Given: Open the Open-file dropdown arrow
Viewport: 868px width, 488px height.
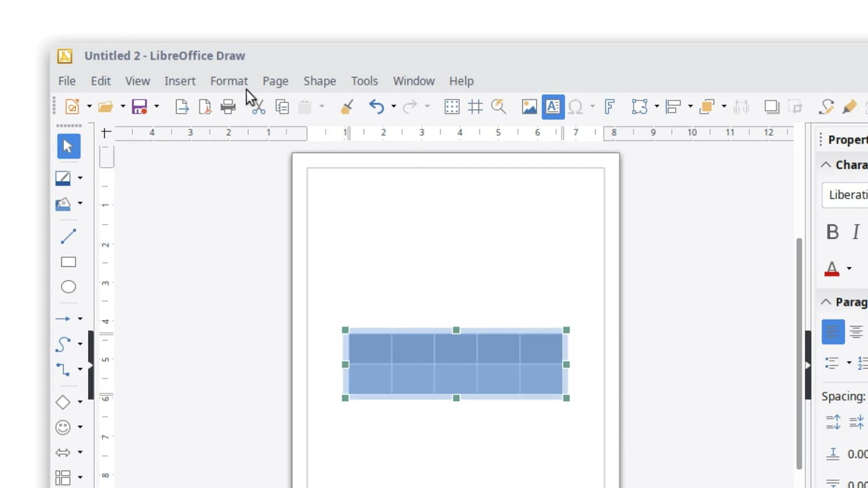Looking at the screenshot, I should click(x=123, y=106).
